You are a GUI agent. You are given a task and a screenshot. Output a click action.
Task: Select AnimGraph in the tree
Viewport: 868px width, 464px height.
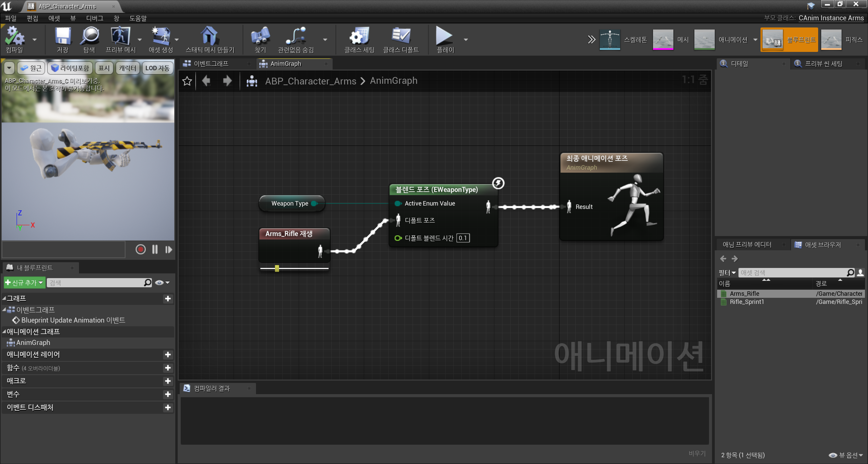pyautogui.click(x=33, y=343)
